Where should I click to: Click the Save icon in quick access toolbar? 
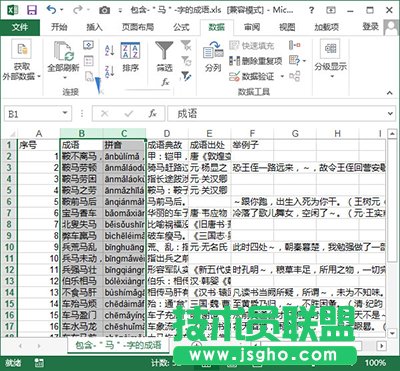click(32, 10)
